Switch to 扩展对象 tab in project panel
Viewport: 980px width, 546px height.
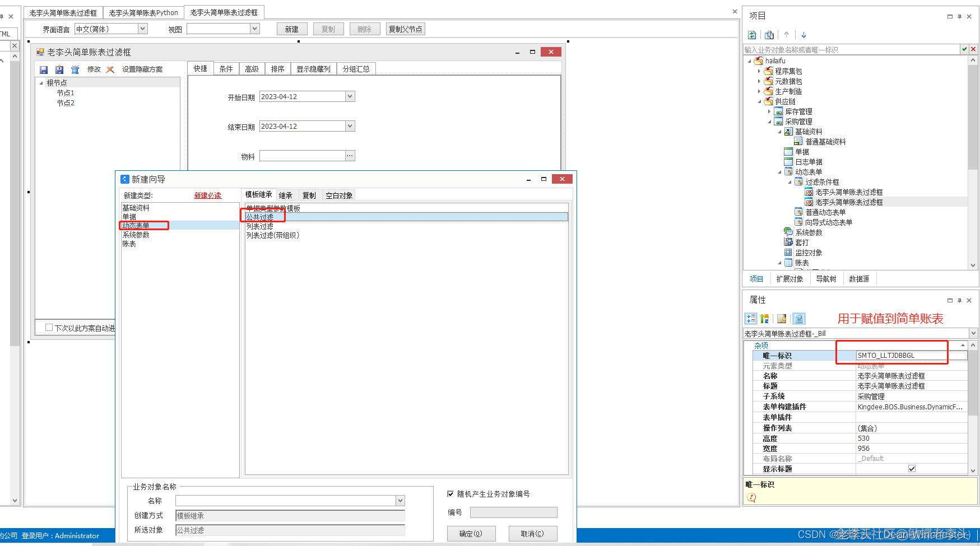(789, 279)
